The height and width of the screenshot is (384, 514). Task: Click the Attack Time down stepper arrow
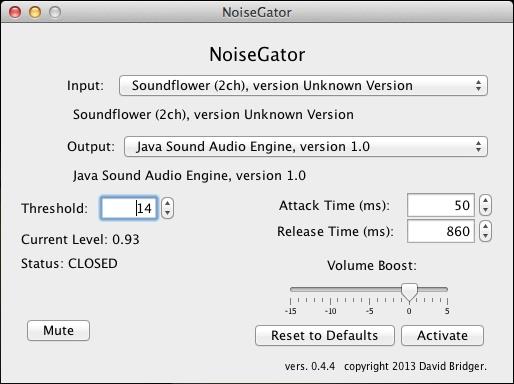[x=485, y=210]
